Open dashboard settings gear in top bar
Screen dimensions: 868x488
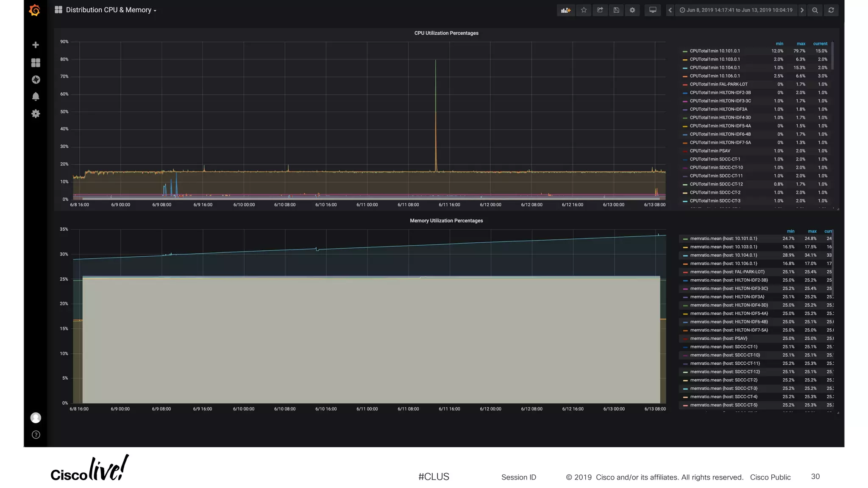[x=632, y=10]
